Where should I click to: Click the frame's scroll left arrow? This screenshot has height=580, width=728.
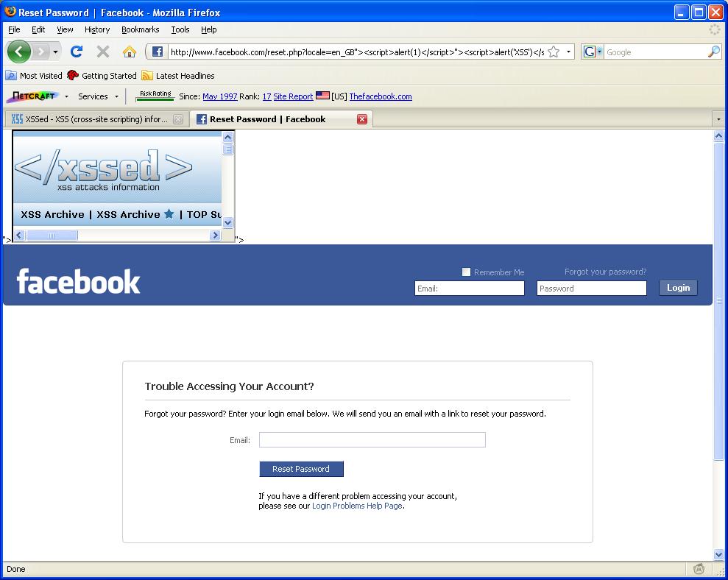pos(19,236)
